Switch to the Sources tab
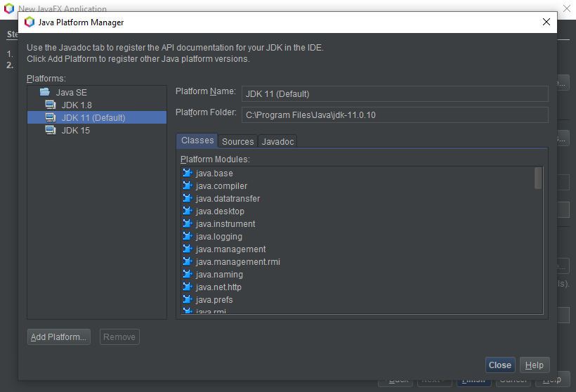 click(237, 141)
